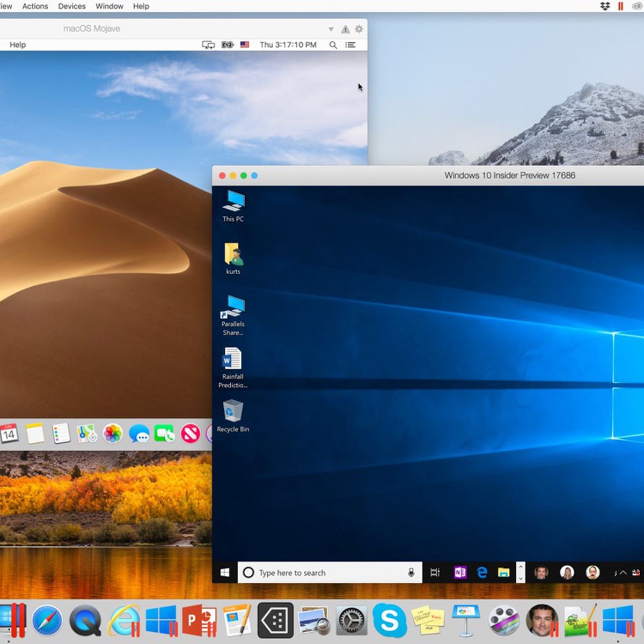Open System Preferences in the Mac dock
This screenshot has width=644, height=644.
pyautogui.click(x=352, y=620)
